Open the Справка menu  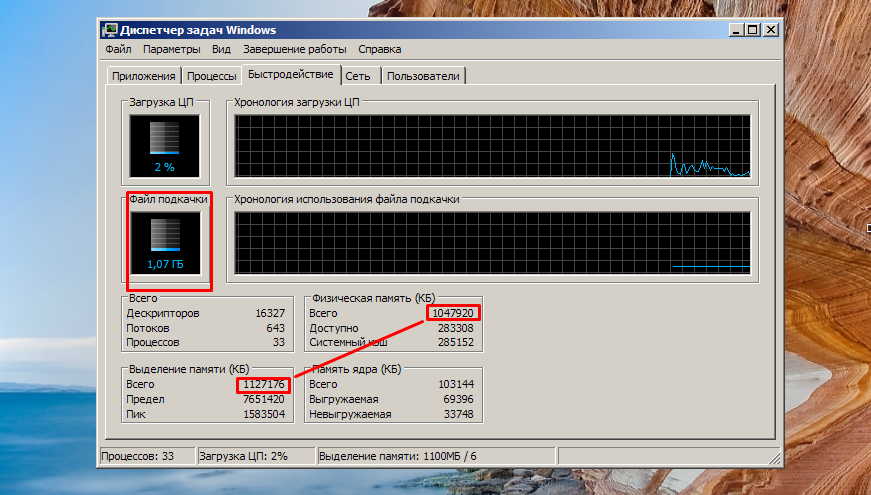[379, 49]
